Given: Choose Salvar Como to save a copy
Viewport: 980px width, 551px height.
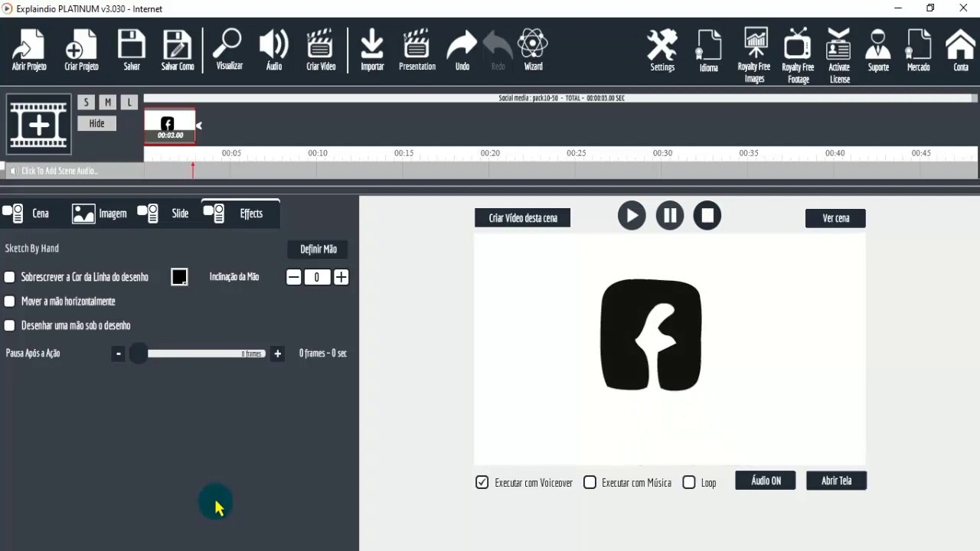Looking at the screenshot, I should point(178,51).
